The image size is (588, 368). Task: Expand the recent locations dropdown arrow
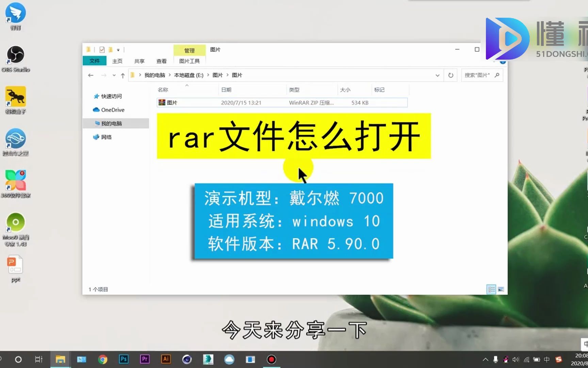click(114, 75)
